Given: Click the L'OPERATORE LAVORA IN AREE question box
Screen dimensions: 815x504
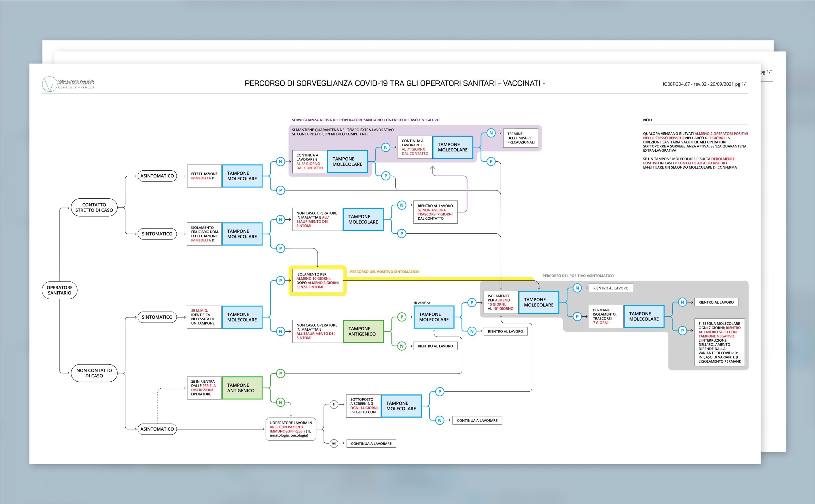Looking at the screenshot, I should [291, 429].
